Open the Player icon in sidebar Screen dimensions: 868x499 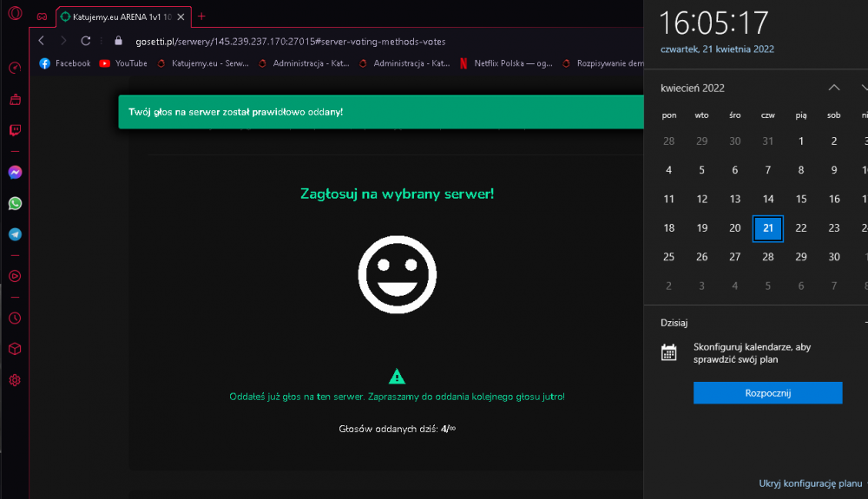tap(15, 276)
